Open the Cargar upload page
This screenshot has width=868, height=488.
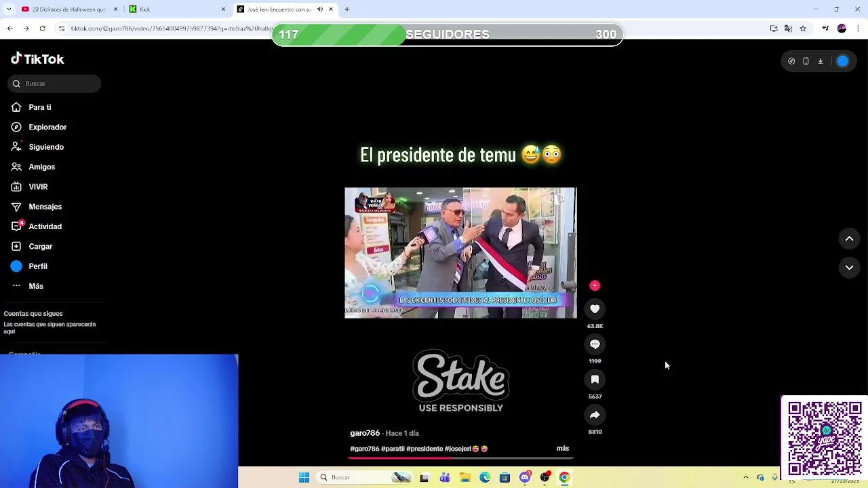[31, 246]
